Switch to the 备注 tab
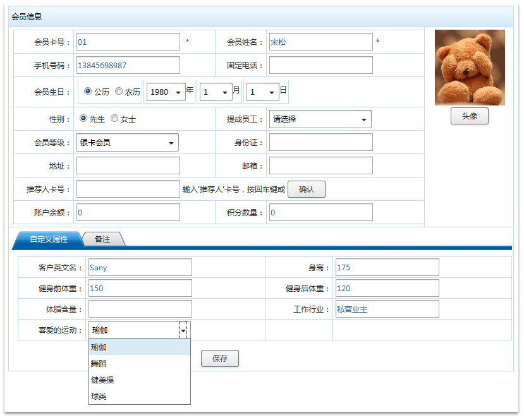 102,239
